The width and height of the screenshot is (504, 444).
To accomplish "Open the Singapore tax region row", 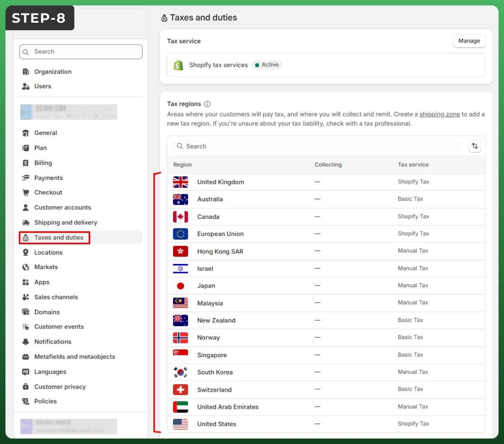I will tap(326, 355).
